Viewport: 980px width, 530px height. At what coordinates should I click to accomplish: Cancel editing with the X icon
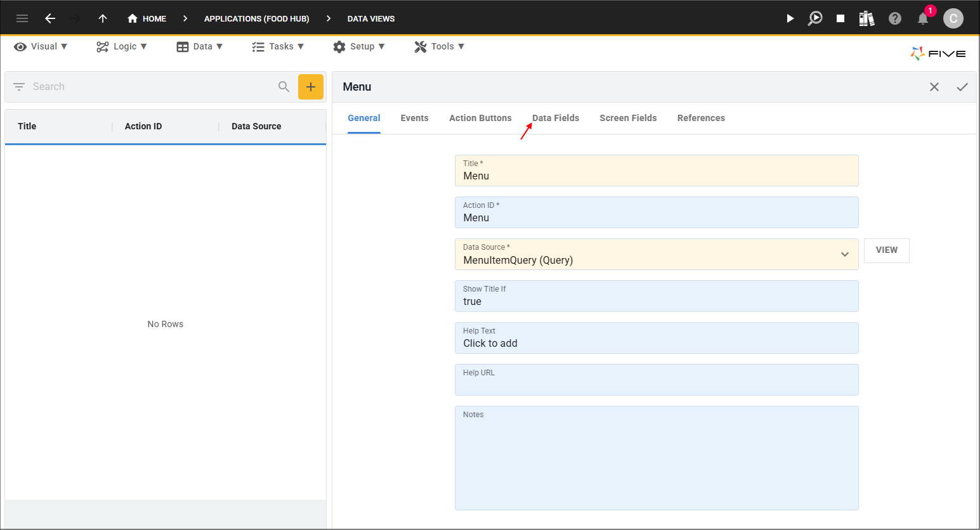[x=934, y=87]
